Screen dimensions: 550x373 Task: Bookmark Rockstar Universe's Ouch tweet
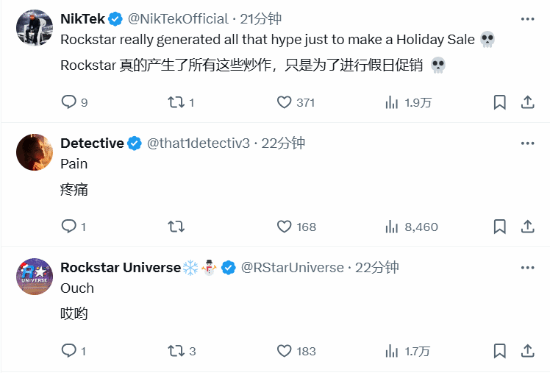click(x=499, y=351)
